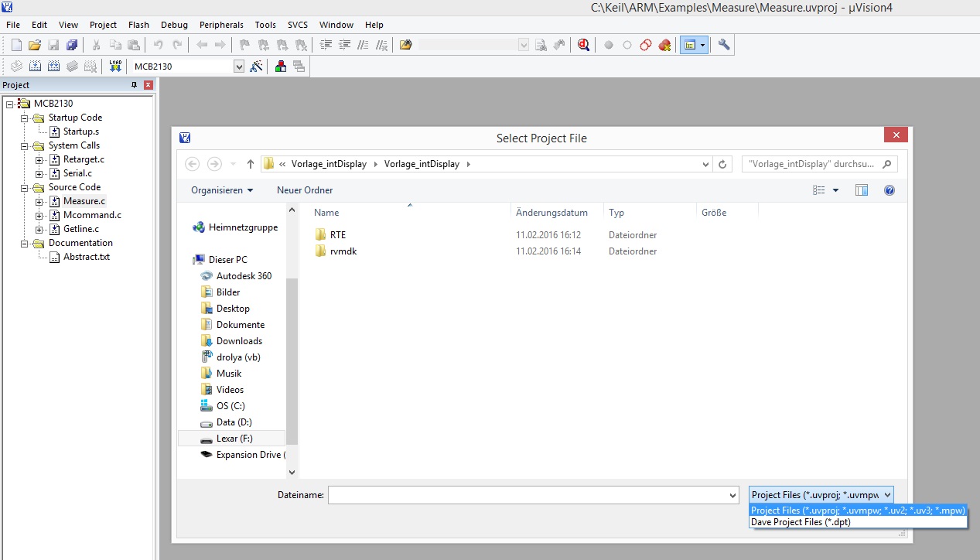Collapse the Documentation tree group
Viewport: 980px width, 560px height.
[25, 243]
